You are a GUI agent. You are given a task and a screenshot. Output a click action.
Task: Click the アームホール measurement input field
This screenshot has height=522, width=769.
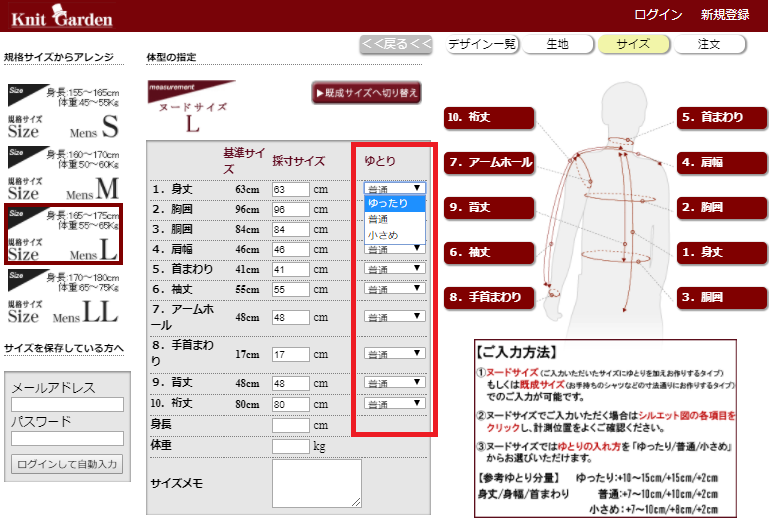[x=291, y=317]
